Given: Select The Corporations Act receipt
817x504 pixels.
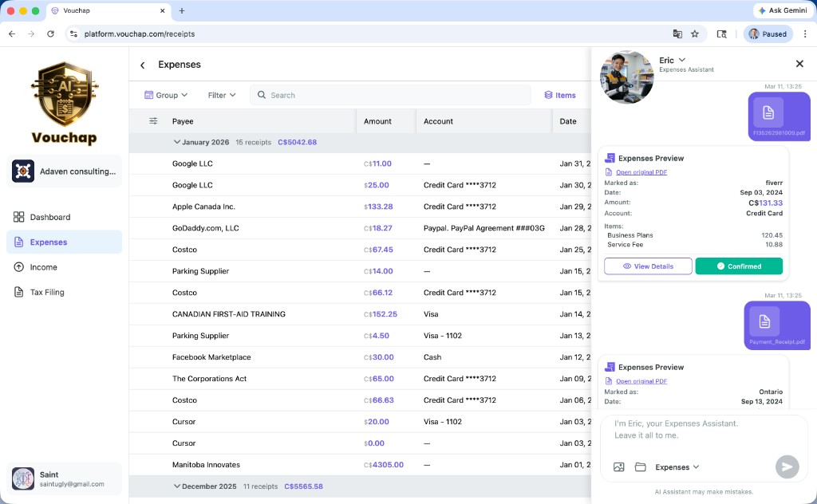Looking at the screenshot, I should pos(360,379).
